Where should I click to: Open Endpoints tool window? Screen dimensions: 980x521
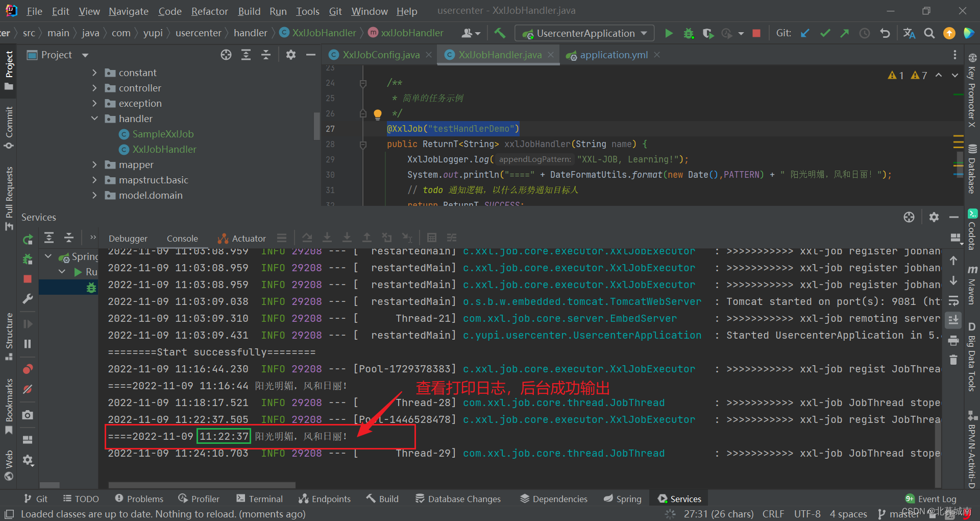[325, 499]
